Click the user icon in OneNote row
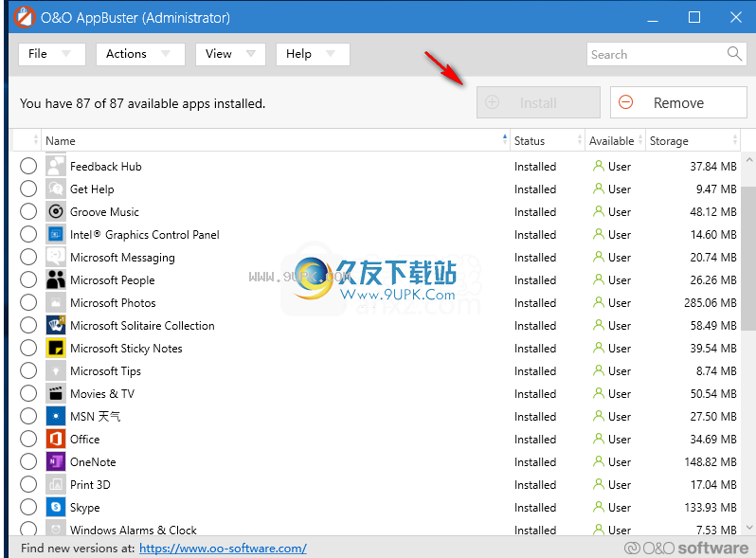The width and height of the screenshot is (756, 558). (599, 461)
